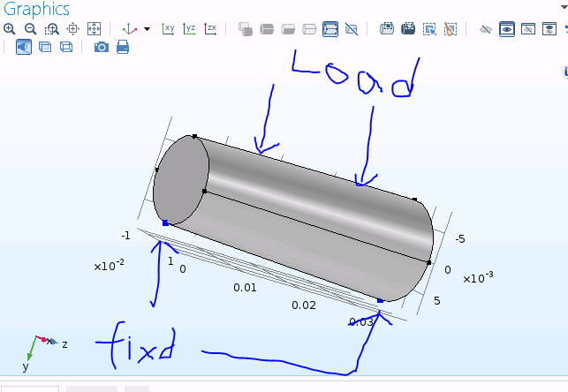Click the Zoom Out magnifier icon
The image size is (568, 392).
pos(30,28)
